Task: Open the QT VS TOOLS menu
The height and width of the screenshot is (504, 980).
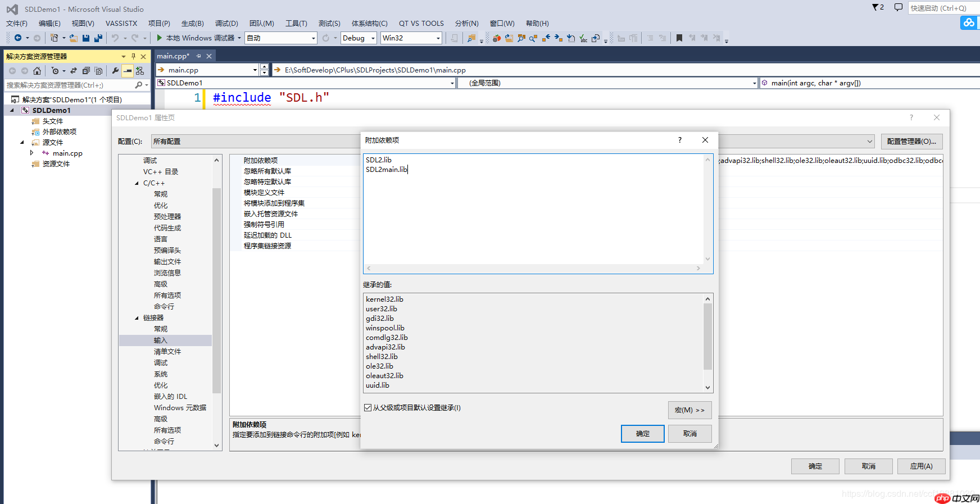Action: pyautogui.click(x=421, y=24)
